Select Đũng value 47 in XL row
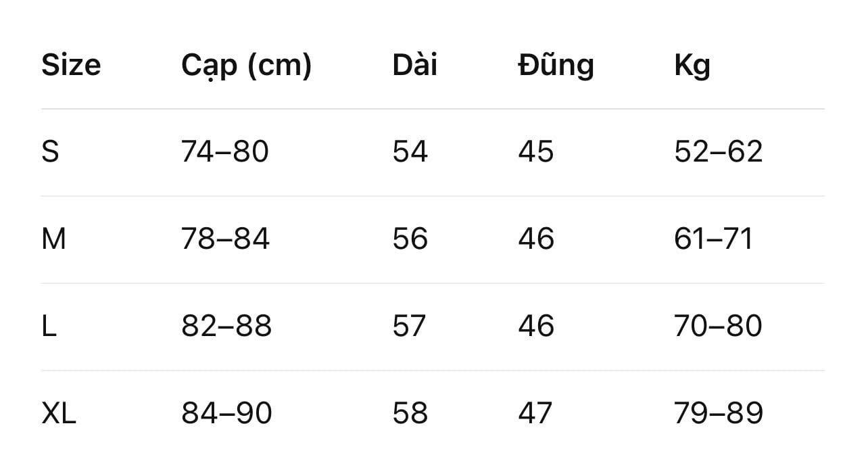This screenshot has height=476, width=868. click(x=535, y=413)
